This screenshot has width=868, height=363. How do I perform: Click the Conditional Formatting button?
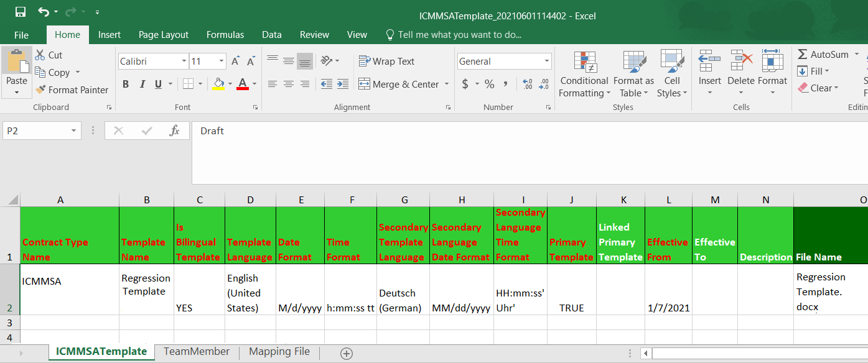[584, 75]
